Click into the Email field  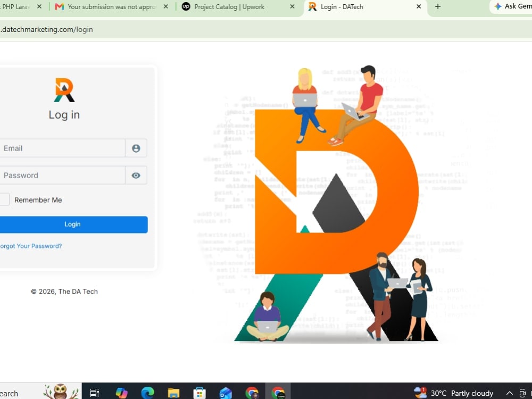62,148
